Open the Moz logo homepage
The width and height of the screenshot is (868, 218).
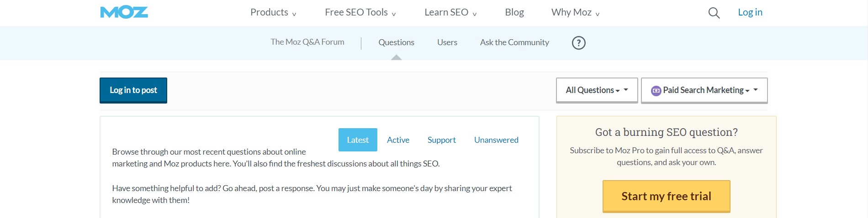pyautogui.click(x=124, y=12)
